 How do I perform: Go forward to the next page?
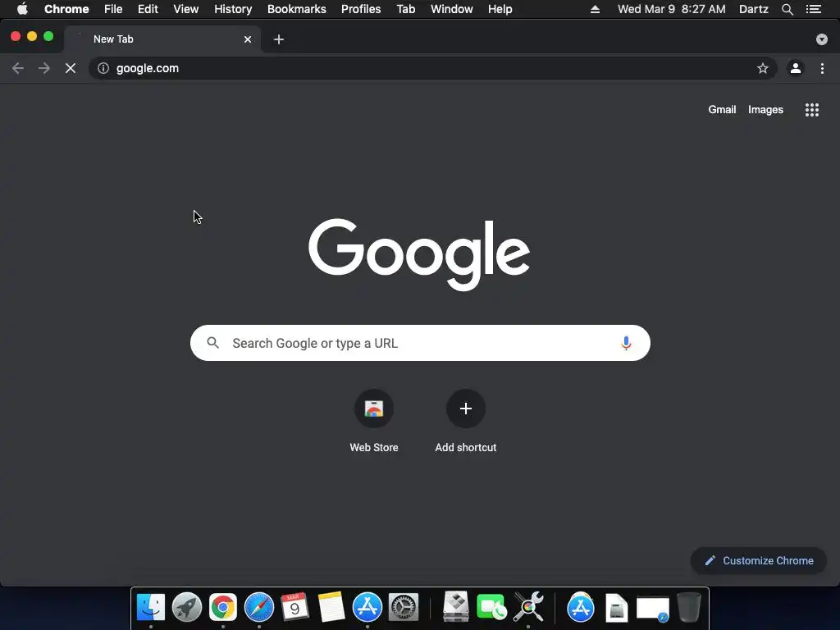point(44,69)
